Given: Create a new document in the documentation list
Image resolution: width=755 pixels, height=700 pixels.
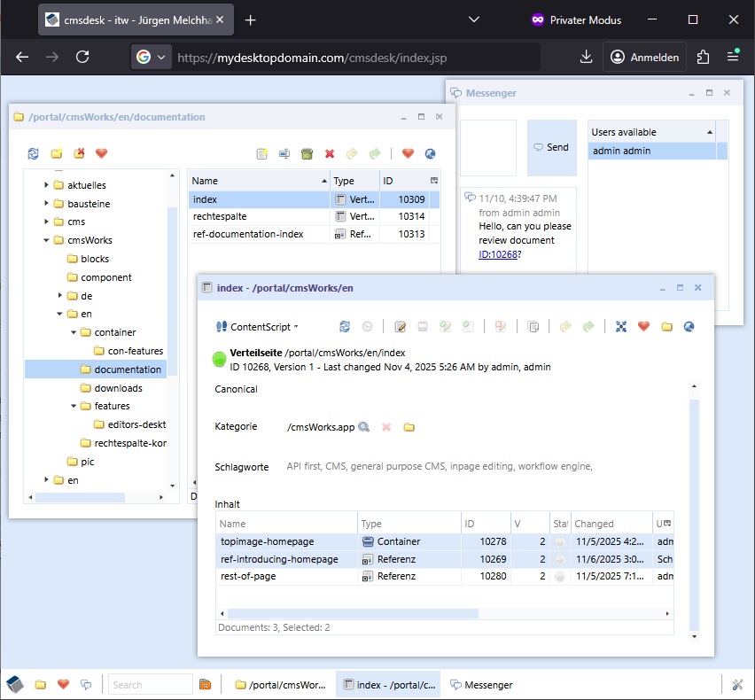Looking at the screenshot, I should tap(261, 153).
